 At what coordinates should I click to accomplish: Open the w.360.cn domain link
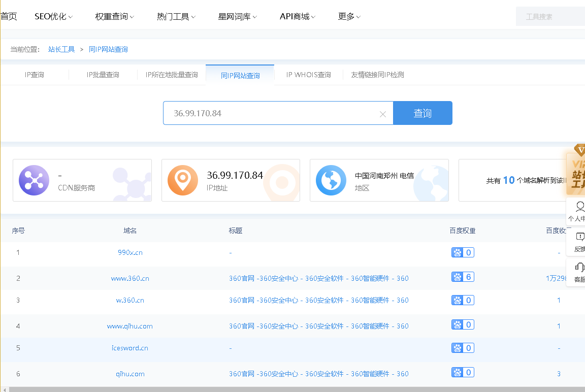[x=130, y=300]
